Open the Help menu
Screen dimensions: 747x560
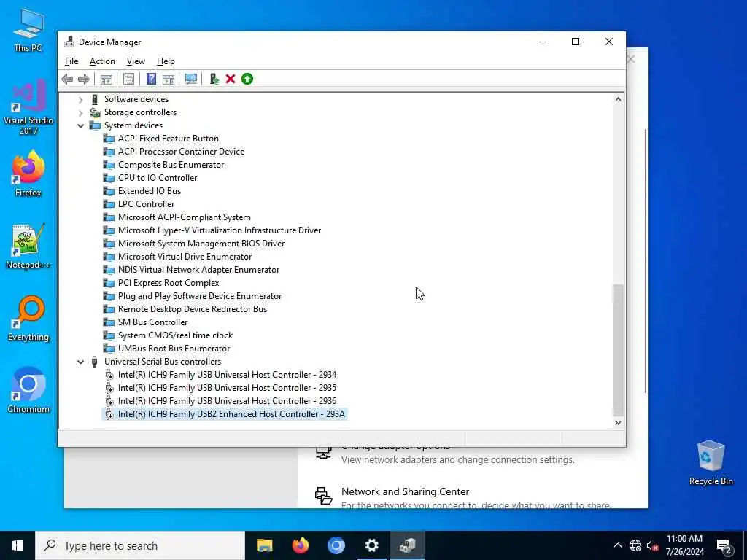[x=166, y=61]
